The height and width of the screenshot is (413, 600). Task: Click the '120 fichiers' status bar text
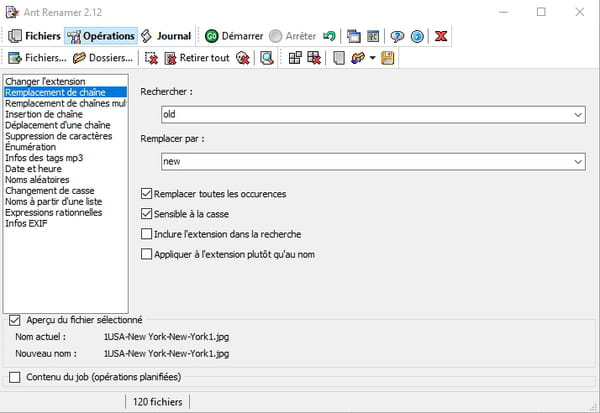point(157,402)
